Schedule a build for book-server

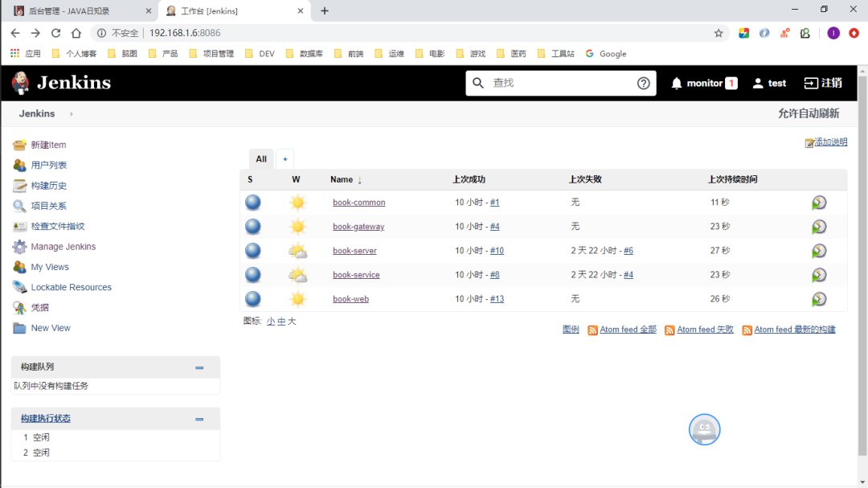click(819, 251)
